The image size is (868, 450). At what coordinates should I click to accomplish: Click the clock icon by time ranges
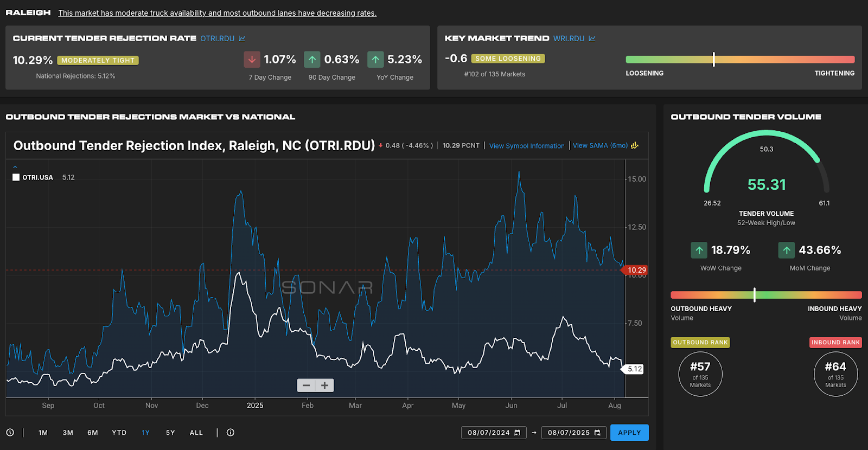click(10, 433)
